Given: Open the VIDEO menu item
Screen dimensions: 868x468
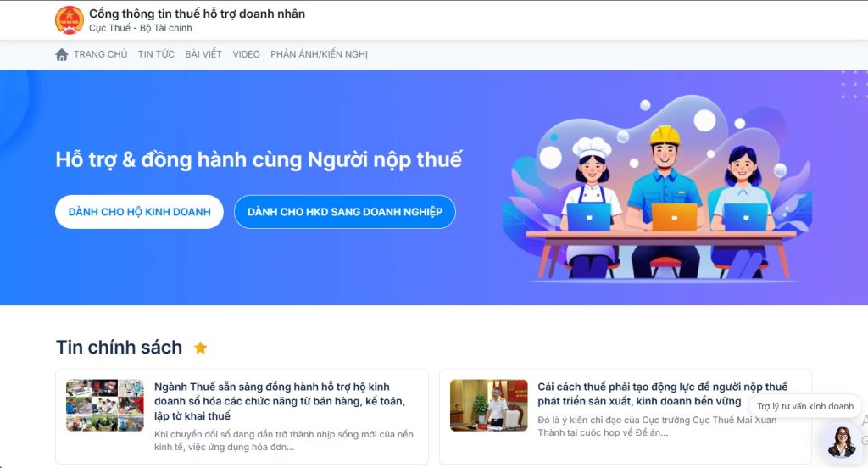Looking at the screenshot, I should [x=246, y=54].
